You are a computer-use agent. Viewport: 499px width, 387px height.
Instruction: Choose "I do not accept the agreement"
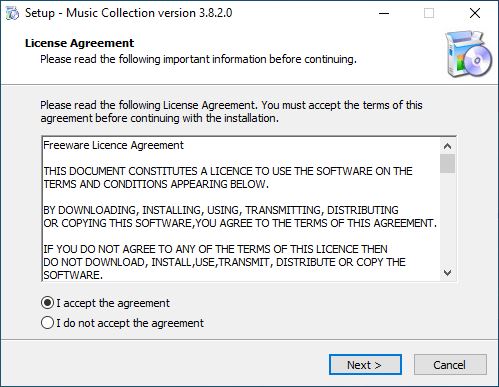point(47,323)
